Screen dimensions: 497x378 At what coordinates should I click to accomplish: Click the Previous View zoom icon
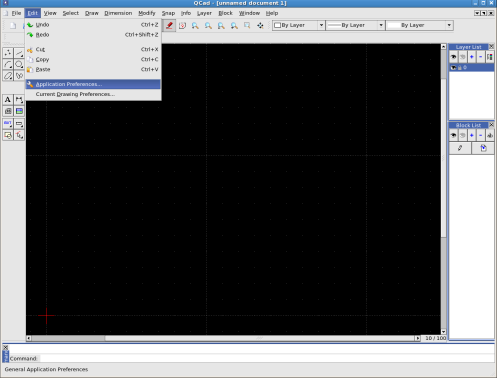click(x=234, y=25)
